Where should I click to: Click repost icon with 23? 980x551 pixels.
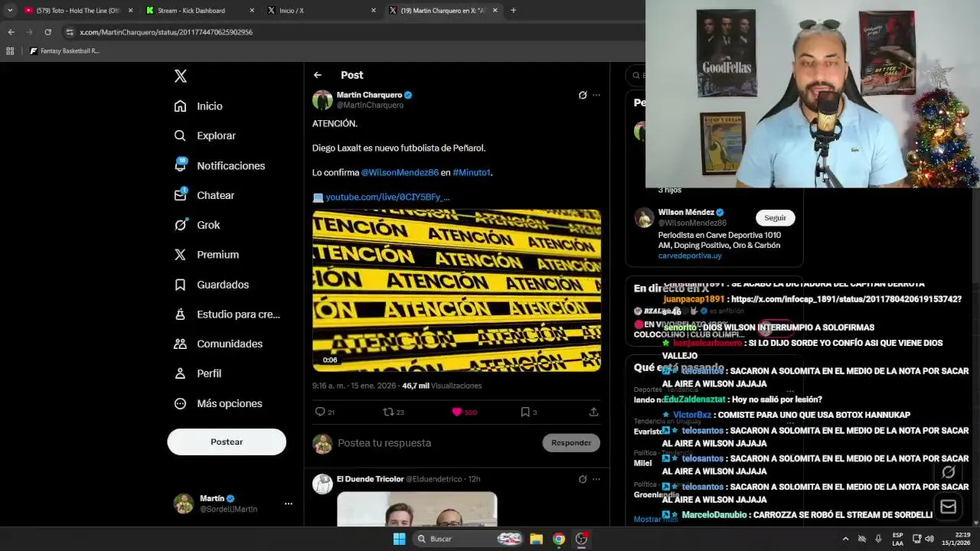coord(393,412)
